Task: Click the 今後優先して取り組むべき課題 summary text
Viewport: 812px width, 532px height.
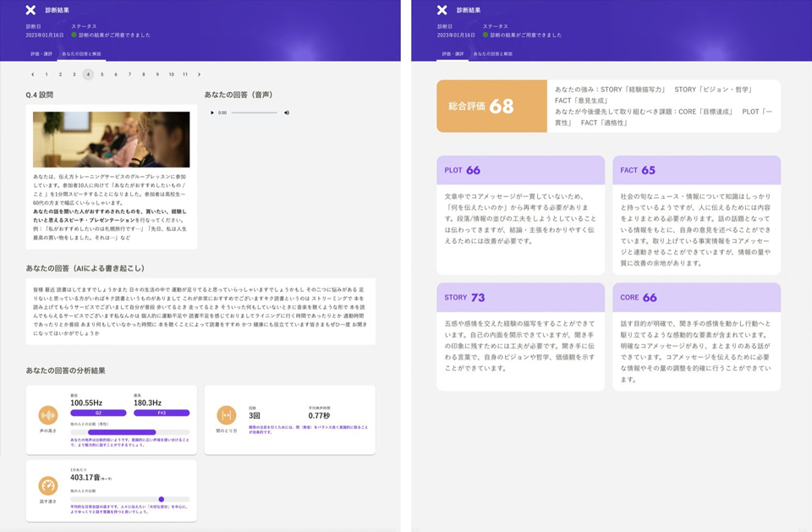Action: [663, 117]
